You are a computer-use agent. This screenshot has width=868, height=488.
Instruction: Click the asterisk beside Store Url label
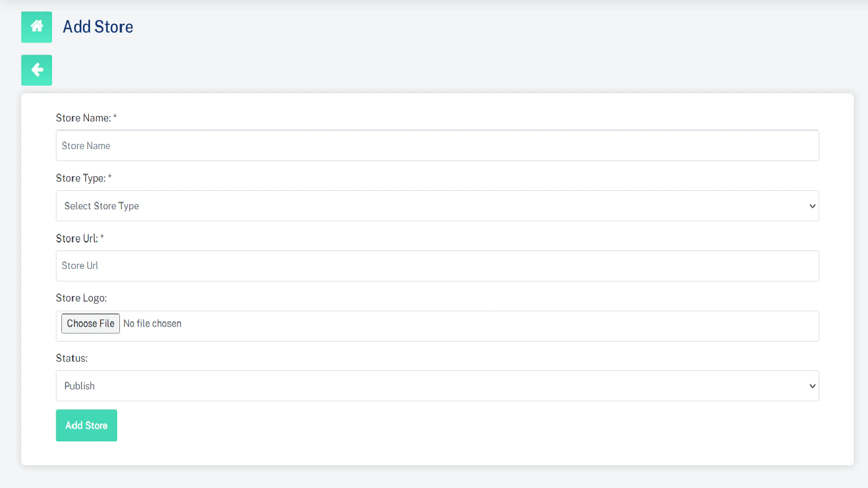(102, 237)
